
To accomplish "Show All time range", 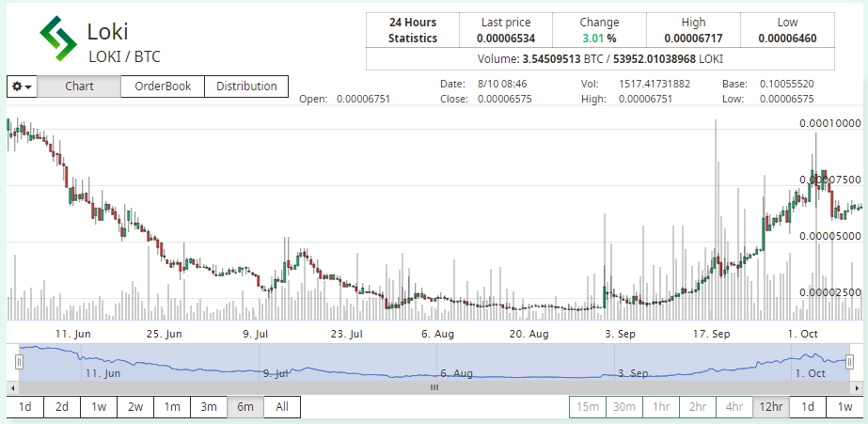I will (x=282, y=407).
